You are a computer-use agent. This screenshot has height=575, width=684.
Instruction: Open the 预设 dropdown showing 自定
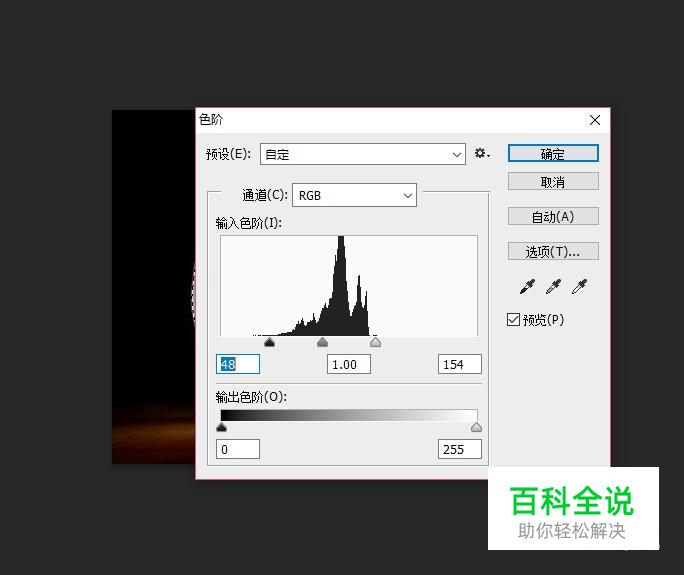coord(363,154)
